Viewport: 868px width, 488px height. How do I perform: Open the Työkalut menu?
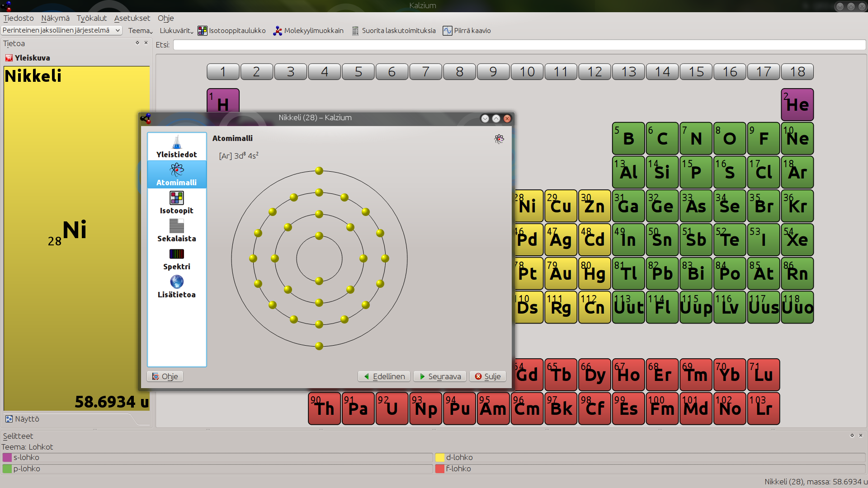92,18
